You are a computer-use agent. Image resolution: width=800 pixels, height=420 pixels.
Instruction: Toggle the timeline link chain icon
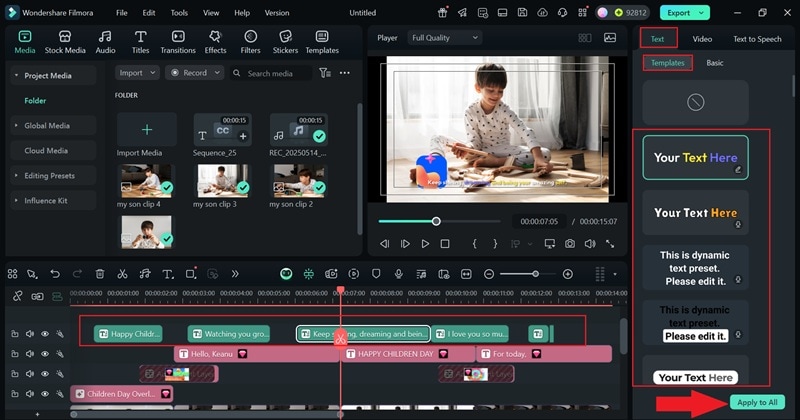click(18, 296)
